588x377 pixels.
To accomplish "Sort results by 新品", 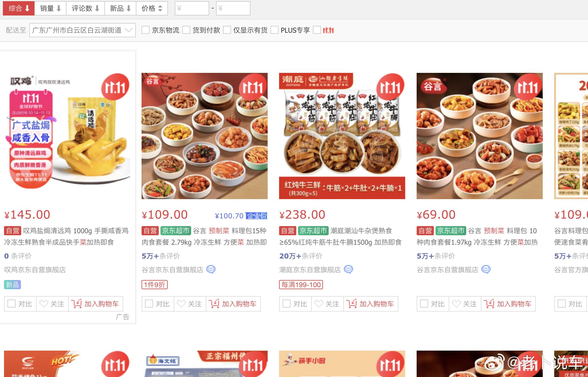I will 120,8.
